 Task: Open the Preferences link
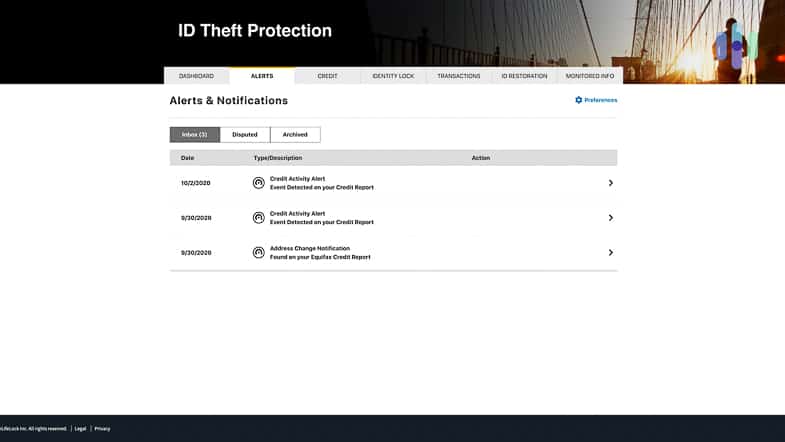click(x=601, y=100)
